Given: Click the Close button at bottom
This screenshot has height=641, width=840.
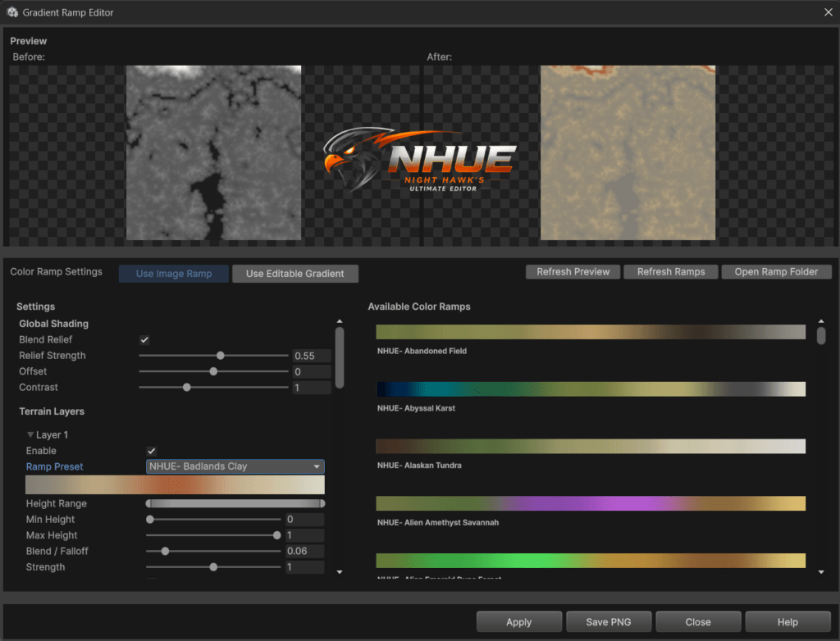Looking at the screenshot, I should tap(698, 622).
